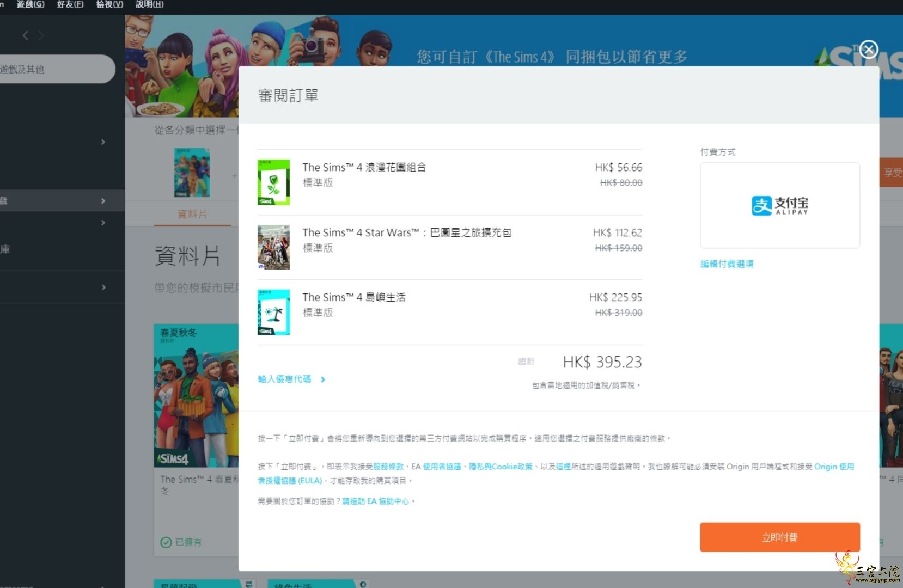The width and height of the screenshot is (903, 588).
Task: Expand the sidebar chevron below 庫
Action: [x=103, y=287]
